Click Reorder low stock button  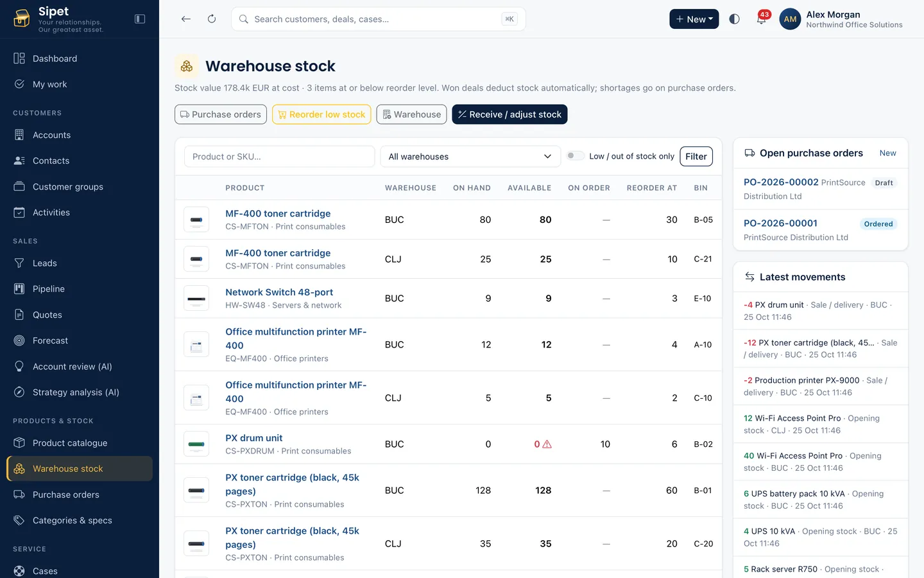coord(321,114)
